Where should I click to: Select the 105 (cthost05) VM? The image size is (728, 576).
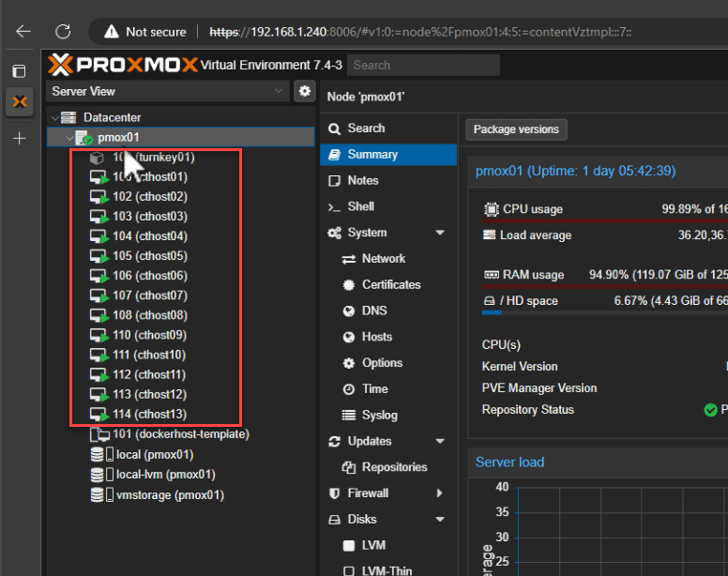[149, 256]
